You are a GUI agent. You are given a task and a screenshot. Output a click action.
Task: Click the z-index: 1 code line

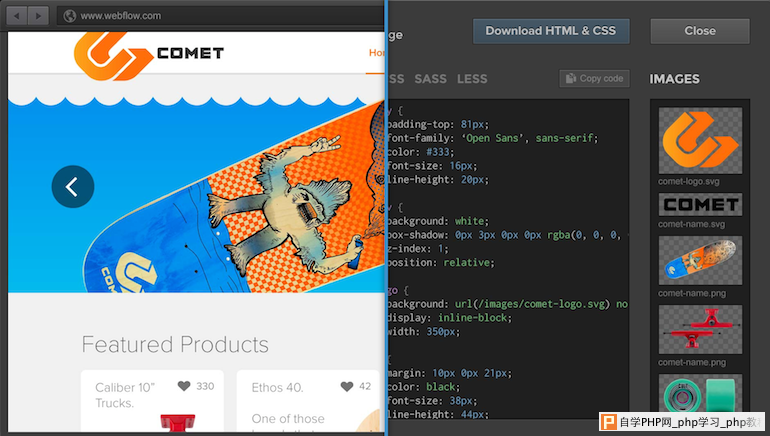point(418,249)
